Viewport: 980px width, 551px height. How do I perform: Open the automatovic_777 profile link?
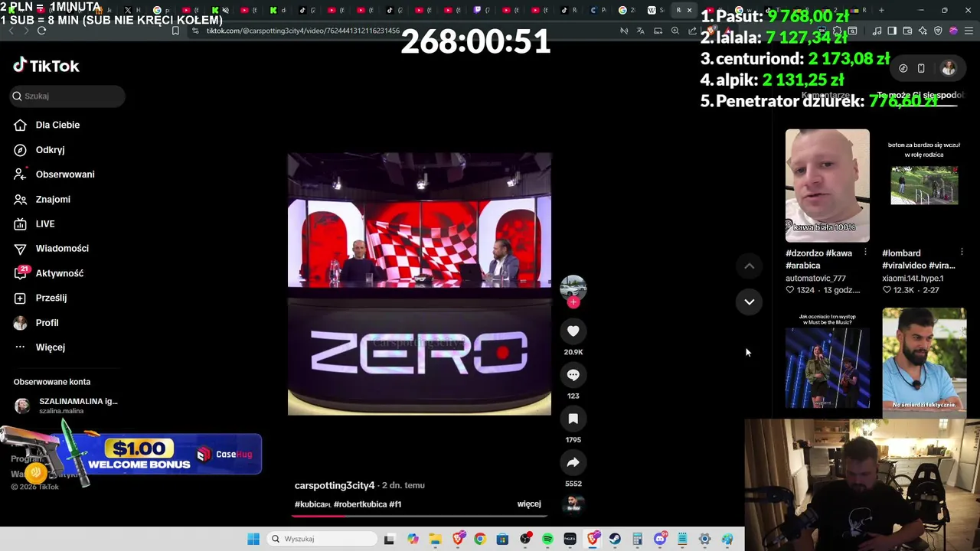(815, 279)
